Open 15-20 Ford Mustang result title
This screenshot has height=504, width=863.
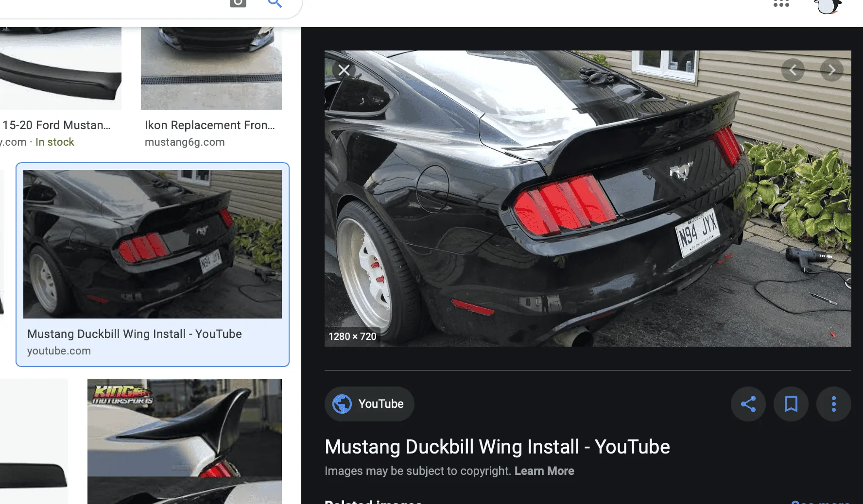[56, 125]
